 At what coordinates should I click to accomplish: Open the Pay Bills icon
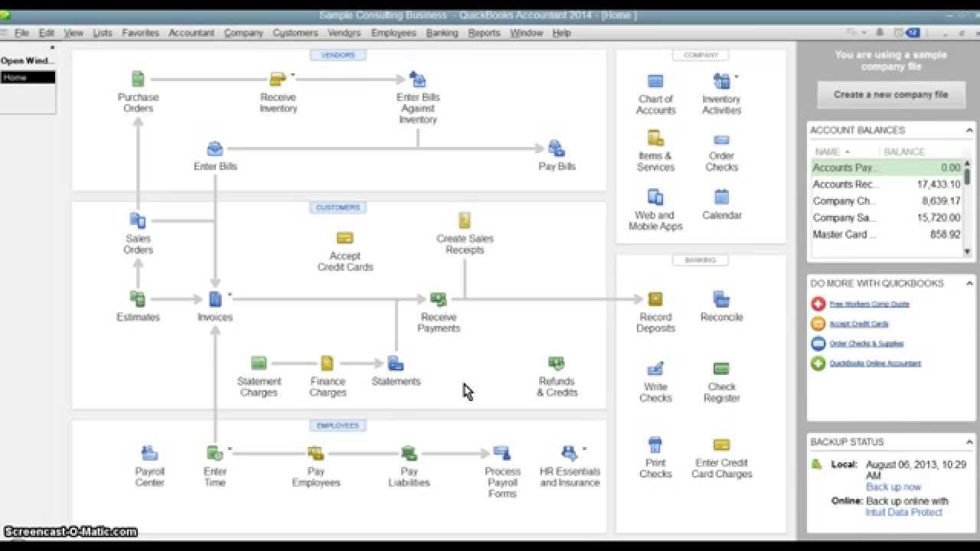coord(557,148)
